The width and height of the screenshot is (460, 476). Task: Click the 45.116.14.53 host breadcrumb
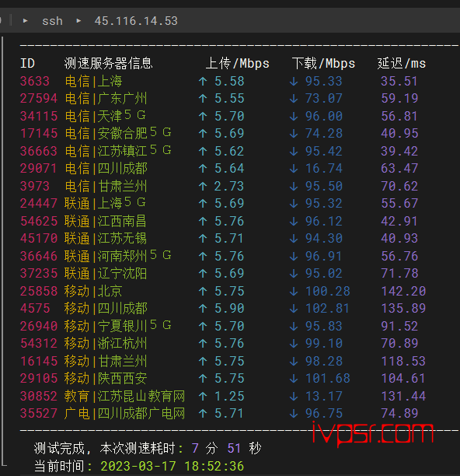(136, 21)
